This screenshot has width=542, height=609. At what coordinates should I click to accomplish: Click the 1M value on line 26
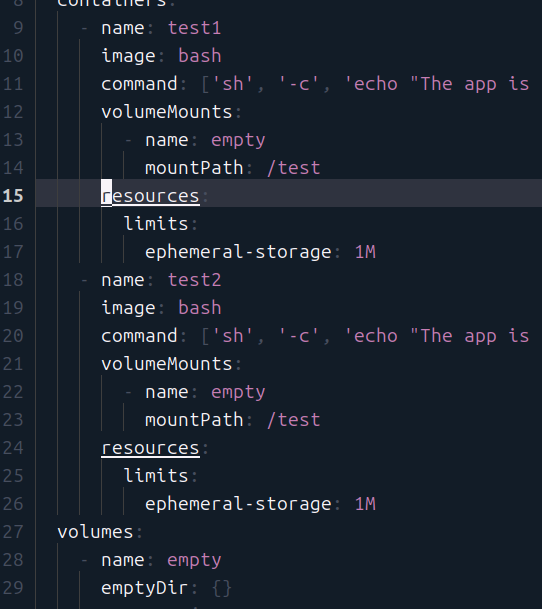click(365, 504)
